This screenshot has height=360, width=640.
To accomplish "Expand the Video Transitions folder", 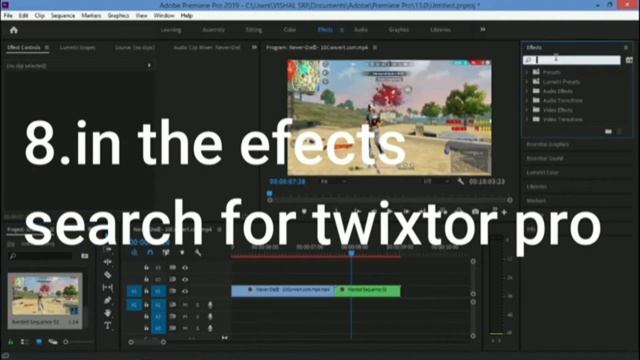I will coord(527,119).
